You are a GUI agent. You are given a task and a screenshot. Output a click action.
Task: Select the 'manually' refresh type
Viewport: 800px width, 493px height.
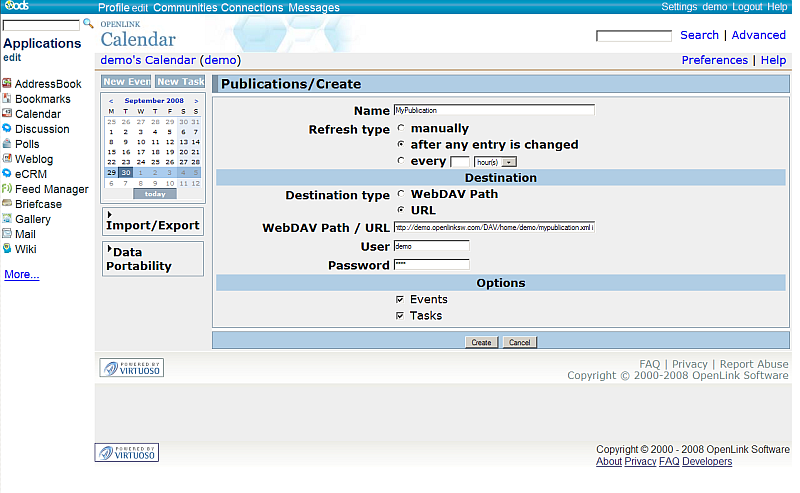point(402,129)
